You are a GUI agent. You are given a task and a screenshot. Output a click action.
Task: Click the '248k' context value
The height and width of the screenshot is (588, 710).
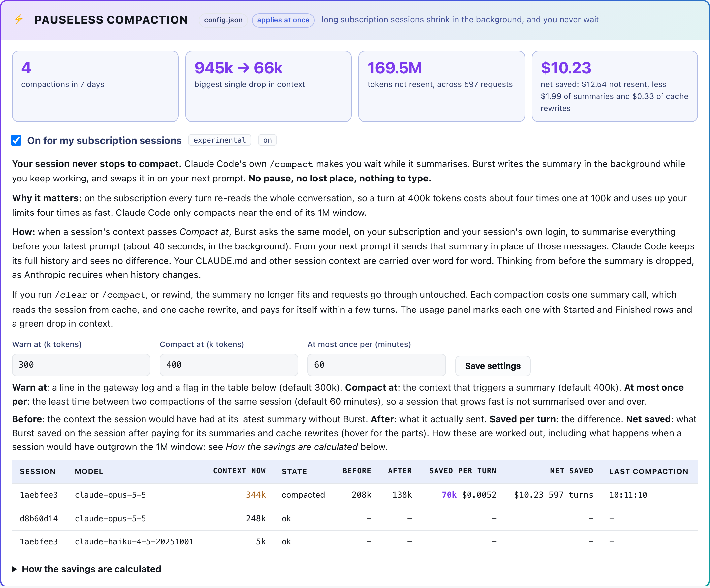pyautogui.click(x=256, y=519)
